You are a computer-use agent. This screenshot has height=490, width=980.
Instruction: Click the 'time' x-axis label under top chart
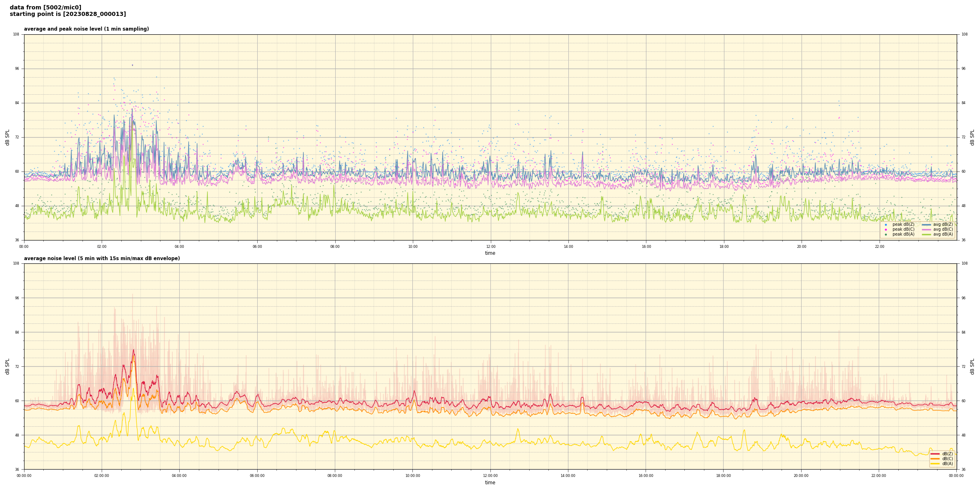pyautogui.click(x=490, y=253)
